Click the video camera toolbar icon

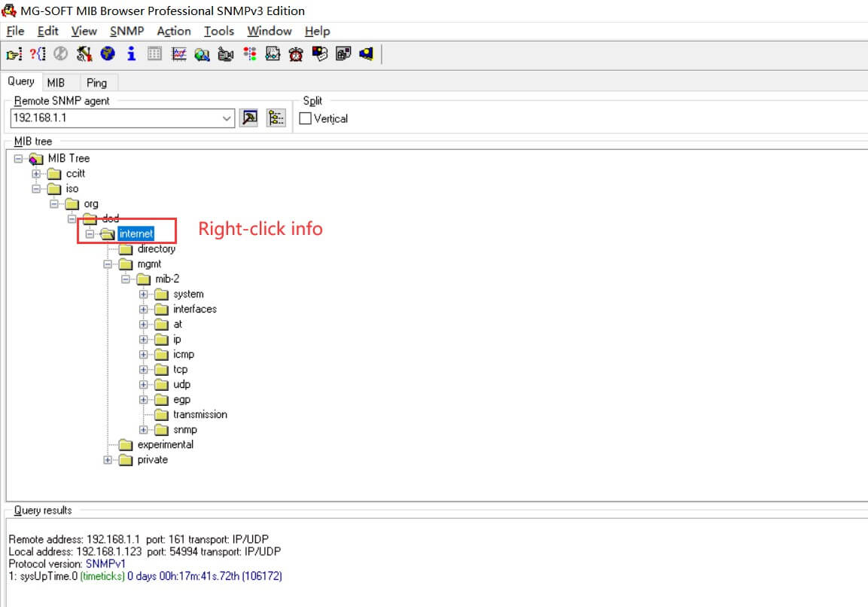click(x=226, y=54)
